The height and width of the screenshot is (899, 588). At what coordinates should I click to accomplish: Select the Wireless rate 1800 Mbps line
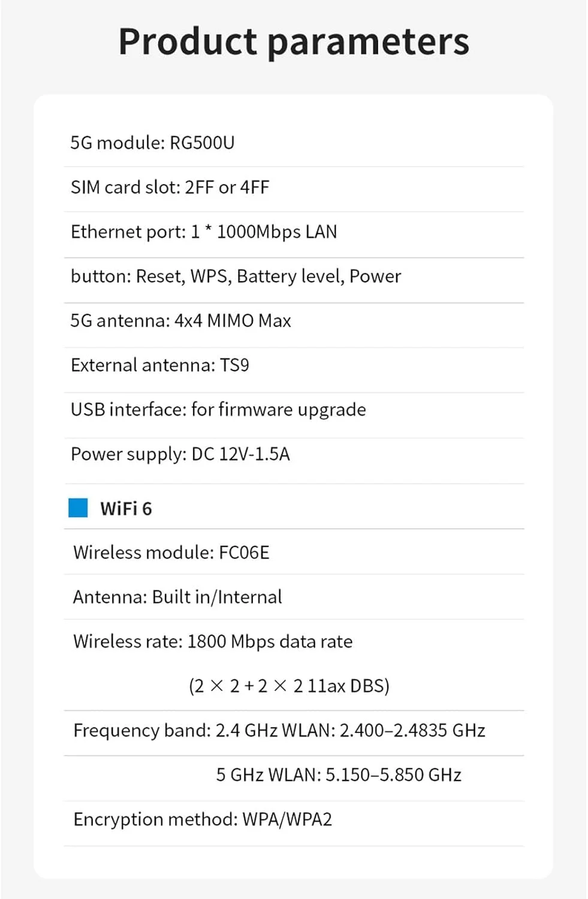click(213, 641)
